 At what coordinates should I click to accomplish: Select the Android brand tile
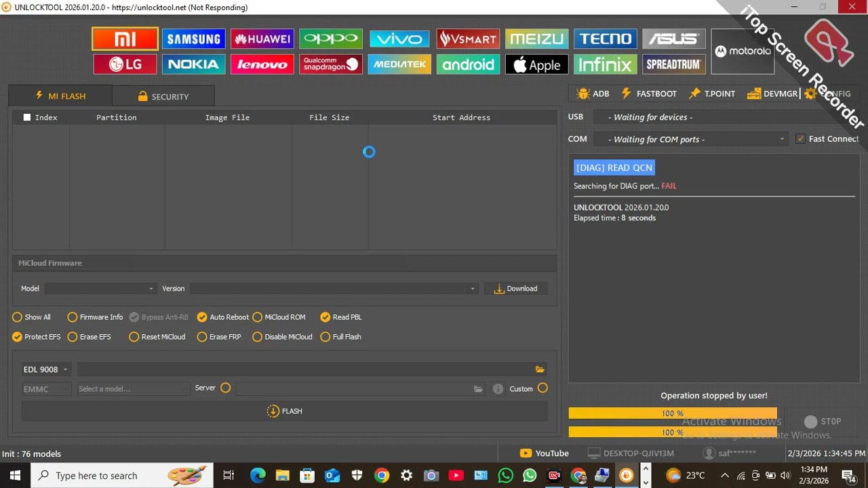click(468, 64)
